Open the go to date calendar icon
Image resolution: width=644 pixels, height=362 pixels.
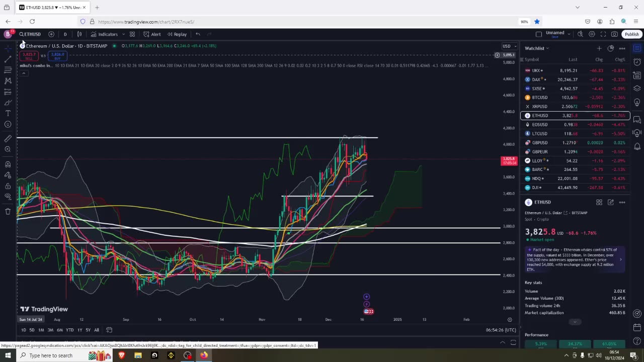(x=109, y=330)
